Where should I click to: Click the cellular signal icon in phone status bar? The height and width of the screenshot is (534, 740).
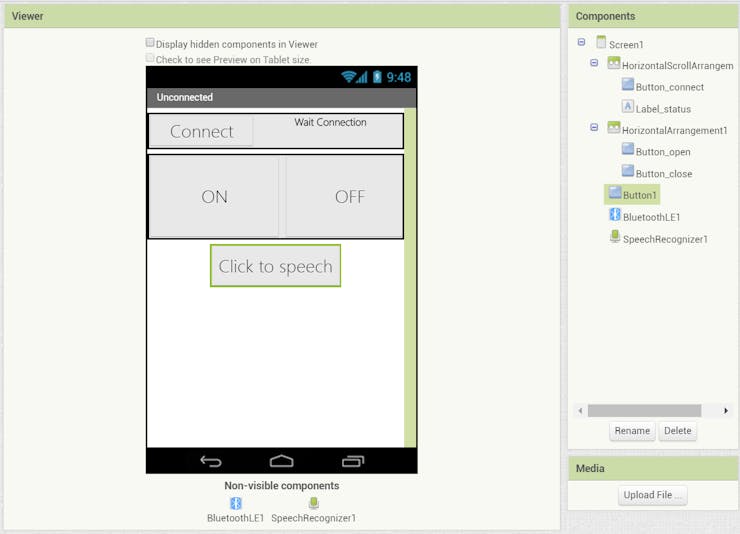click(x=362, y=77)
